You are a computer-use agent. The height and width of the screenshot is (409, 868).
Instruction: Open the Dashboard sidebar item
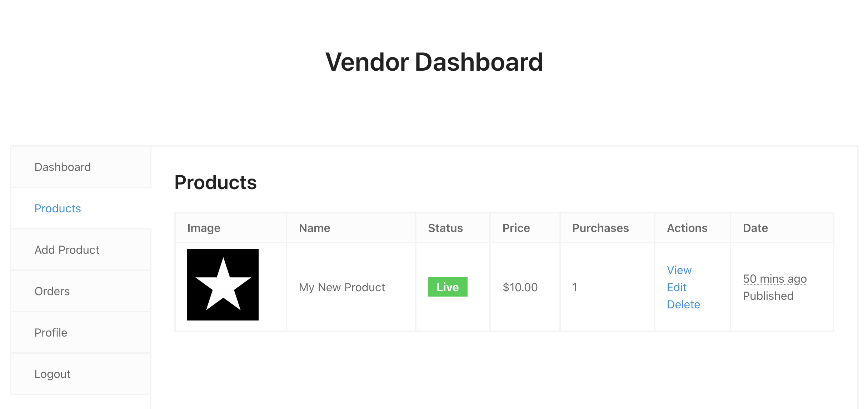pyautogui.click(x=63, y=167)
